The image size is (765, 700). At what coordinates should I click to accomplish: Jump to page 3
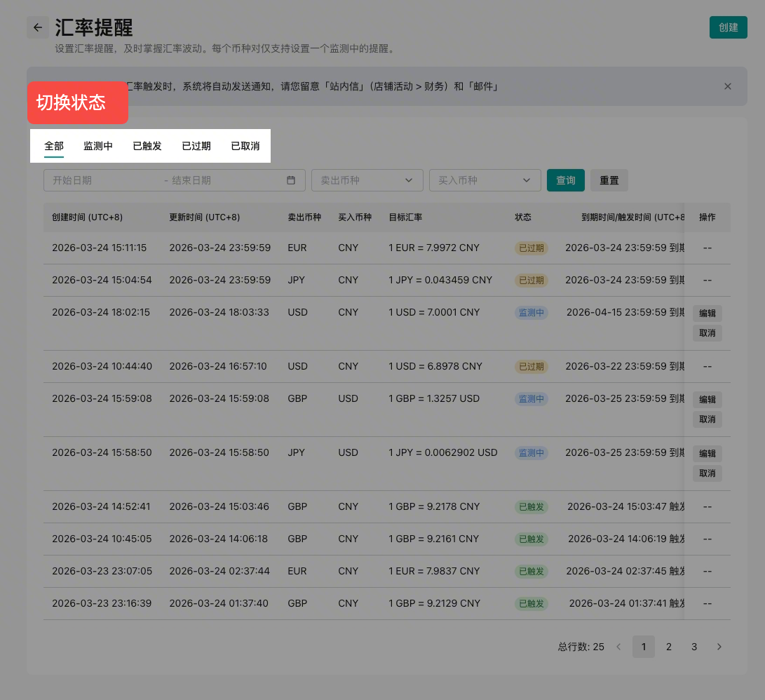[x=694, y=647]
